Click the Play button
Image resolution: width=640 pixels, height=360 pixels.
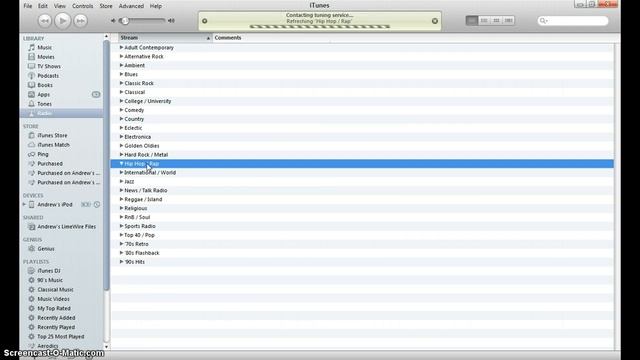(x=62, y=21)
